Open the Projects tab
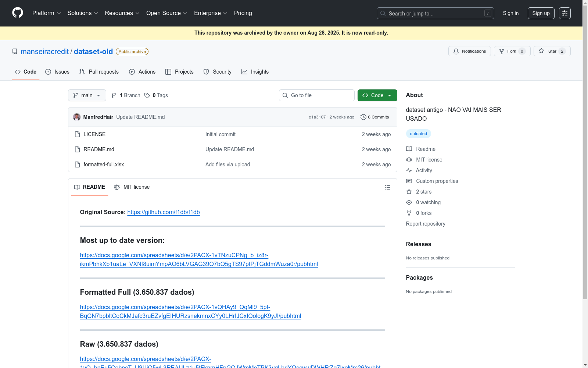This screenshot has height=368, width=588. point(179,72)
